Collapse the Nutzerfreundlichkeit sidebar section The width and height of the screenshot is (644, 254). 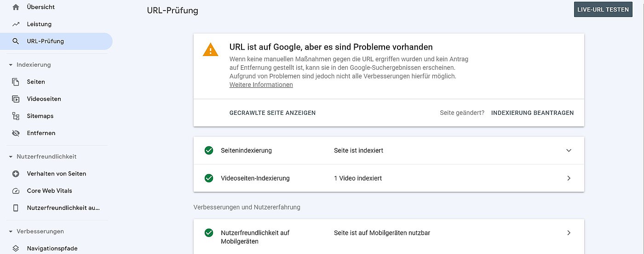click(x=11, y=157)
